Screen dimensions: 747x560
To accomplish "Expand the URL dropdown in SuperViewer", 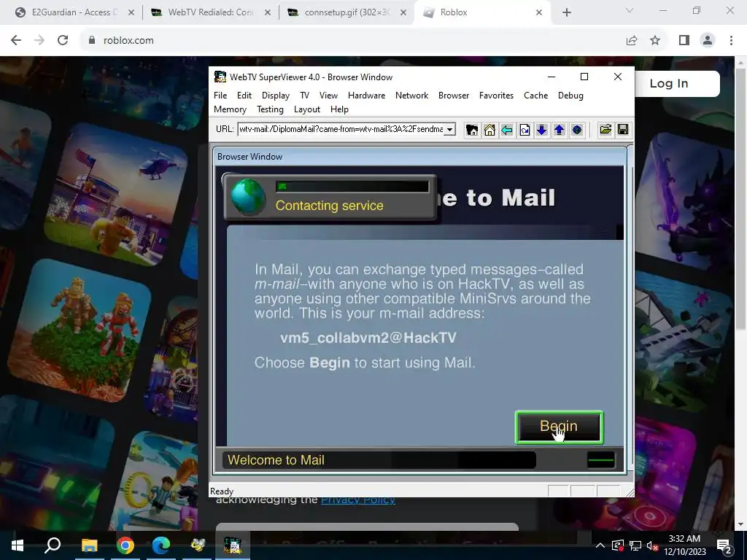I will (x=449, y=130).
